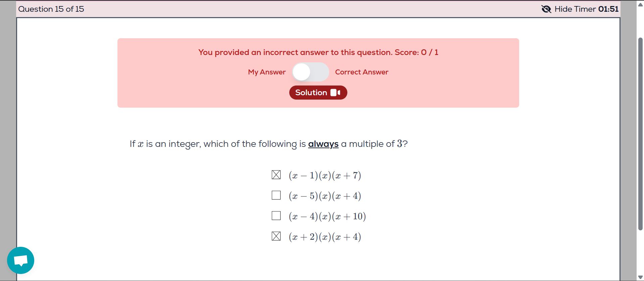Toggle the My Answer / Correct Answer switch
Viewport: 644px width, 281px height.
click(x=310, y=72)
